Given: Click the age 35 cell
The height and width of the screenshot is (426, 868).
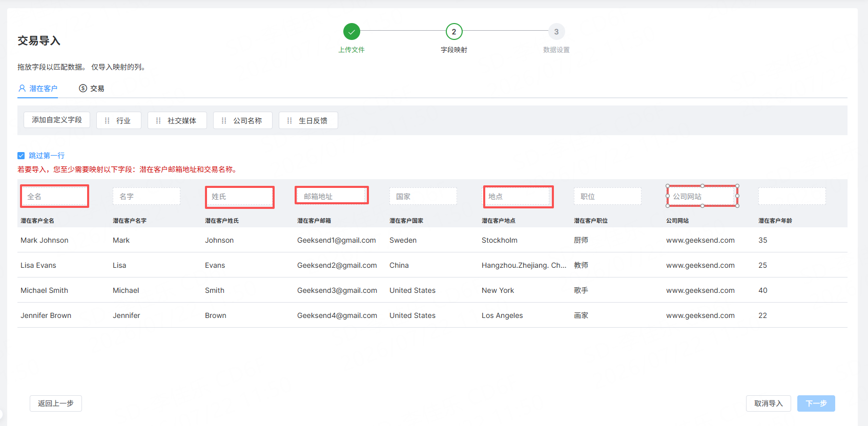Looking at the screenshot, I should pos(763,240).
